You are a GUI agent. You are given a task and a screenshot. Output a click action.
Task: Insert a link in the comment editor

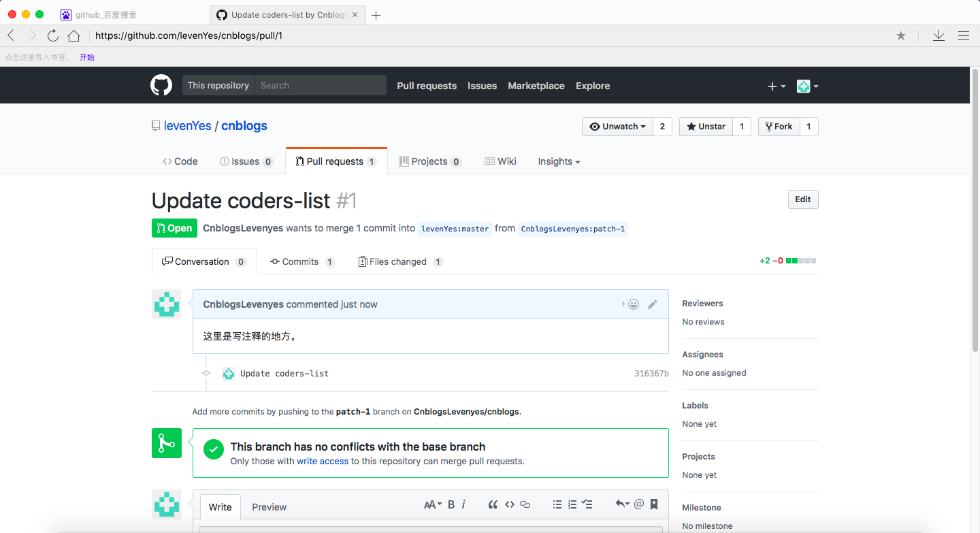click(525, 504)
